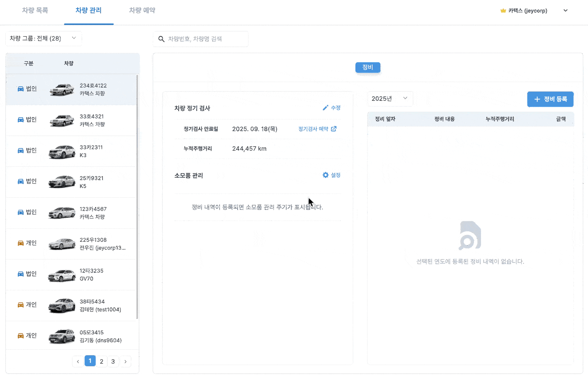
Task: Click the blue car icon for 234호4122
Action: [x=21, y=89]
